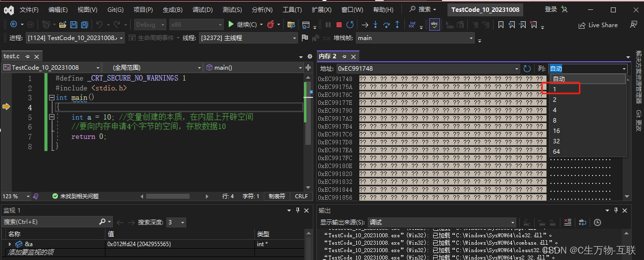This screenshot has width=644, height=260.
Task: Open the search depth (搜索深度) dropdown
Action: [x=176, y=222]
